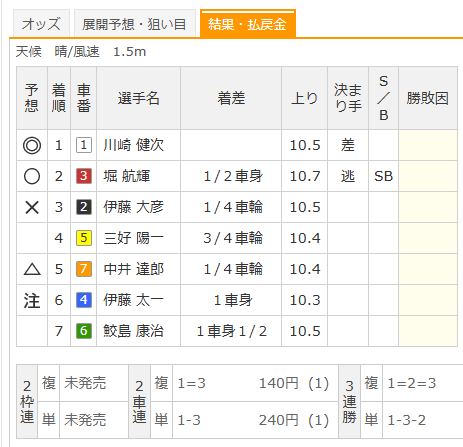The image size is (463, 447).
Task: Click 2車連 単 result 1-3
Action: pos(189,420)
